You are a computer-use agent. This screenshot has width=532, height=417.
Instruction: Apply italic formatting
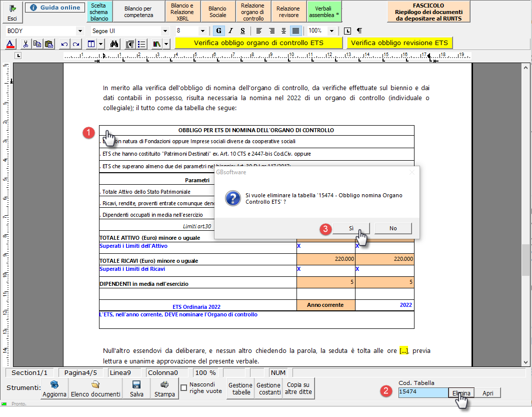(x=230, y=31)
